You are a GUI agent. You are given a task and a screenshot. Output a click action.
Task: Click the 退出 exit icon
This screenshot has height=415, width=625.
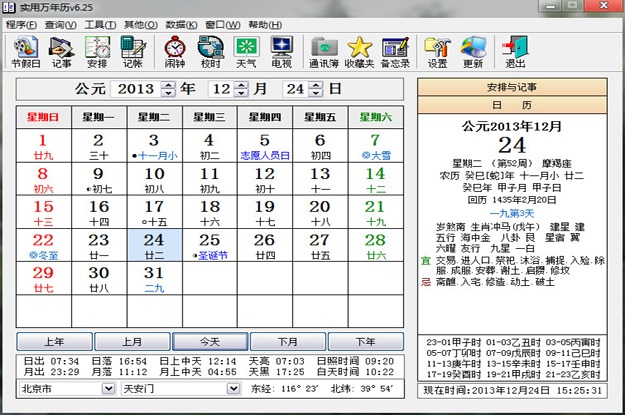pos(515,52)
